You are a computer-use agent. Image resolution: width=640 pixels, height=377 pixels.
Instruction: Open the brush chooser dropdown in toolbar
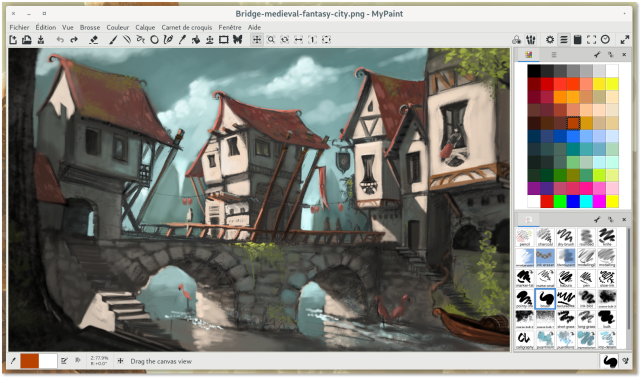tap(531, 40)
